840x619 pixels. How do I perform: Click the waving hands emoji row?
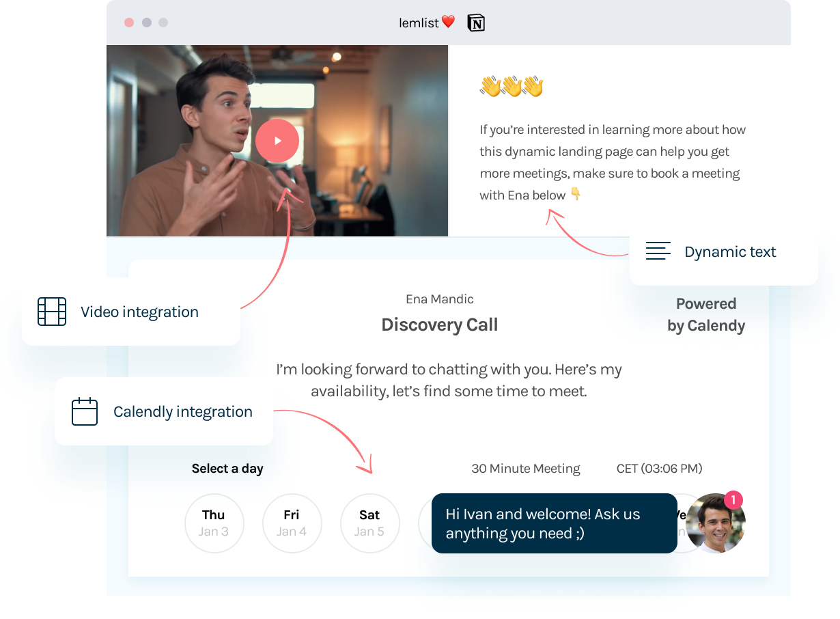(x=512, y=86)
